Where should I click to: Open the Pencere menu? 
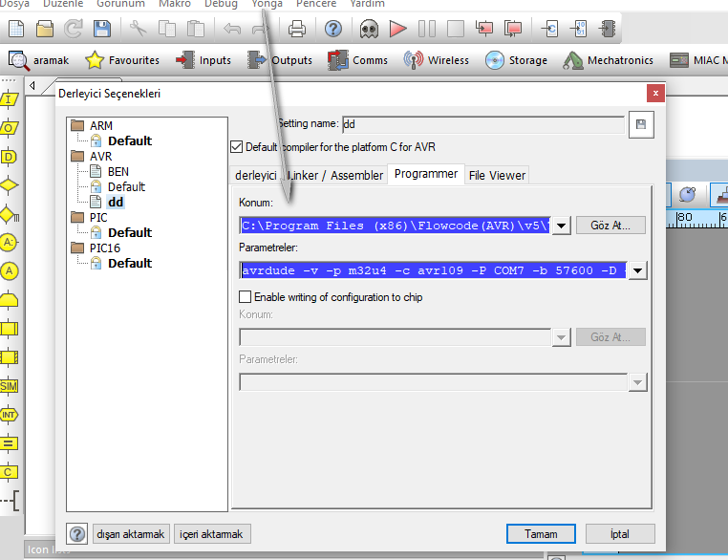point(316,4)
